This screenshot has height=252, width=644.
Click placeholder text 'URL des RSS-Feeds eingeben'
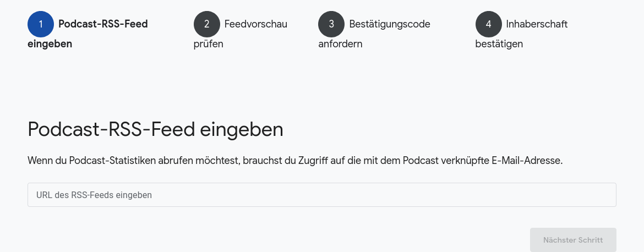(94, 195)
